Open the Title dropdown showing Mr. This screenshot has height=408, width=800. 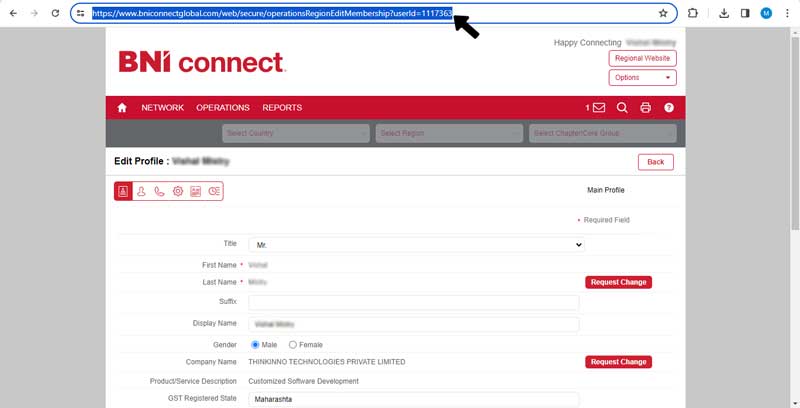(416, 245)
